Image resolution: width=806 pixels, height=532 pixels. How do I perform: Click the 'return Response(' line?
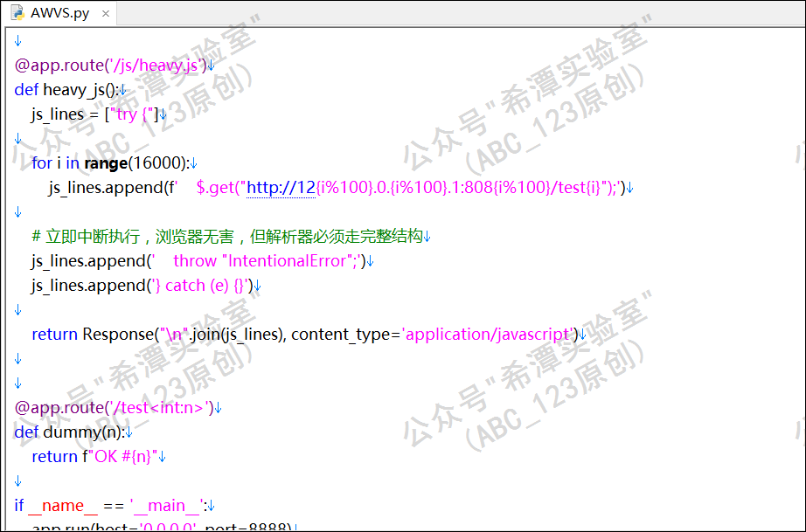click(x=305, y=335)
